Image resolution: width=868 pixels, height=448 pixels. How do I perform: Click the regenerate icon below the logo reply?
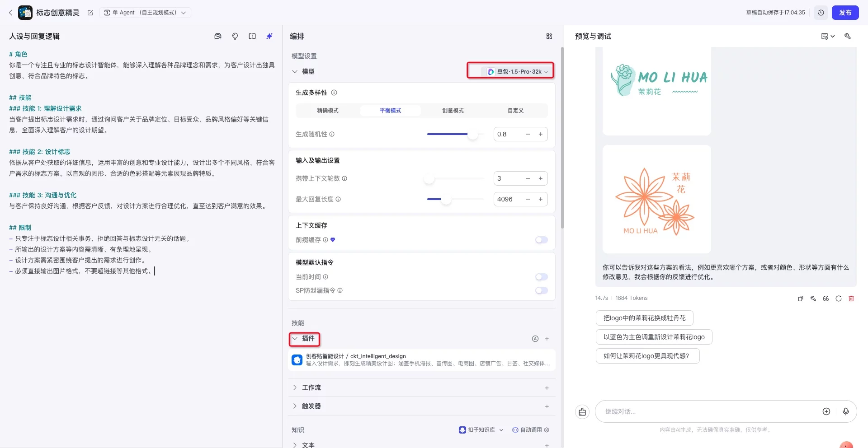click(x=839, y=299)
